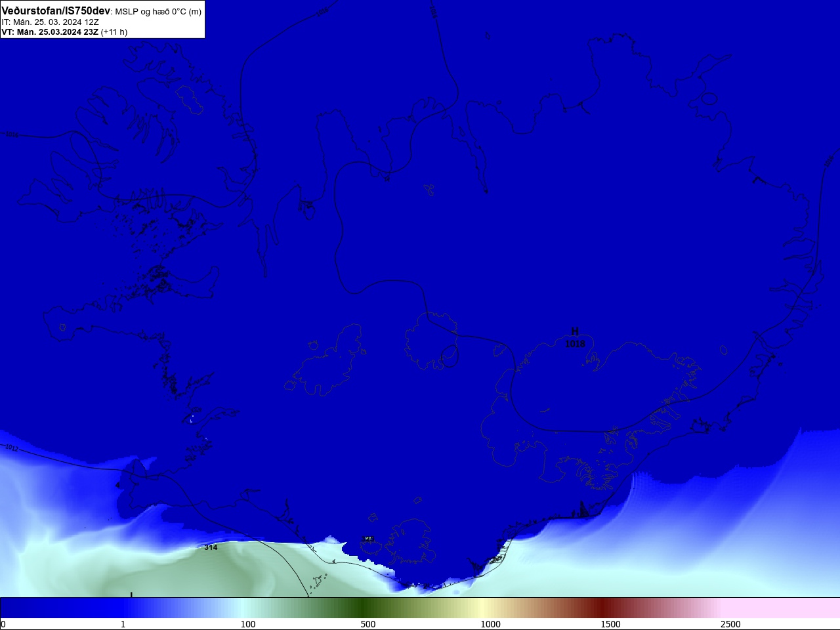Screen dimensions: 840x630
Task: Click the '1' tick on the colour scale
Action: [123, 624]
